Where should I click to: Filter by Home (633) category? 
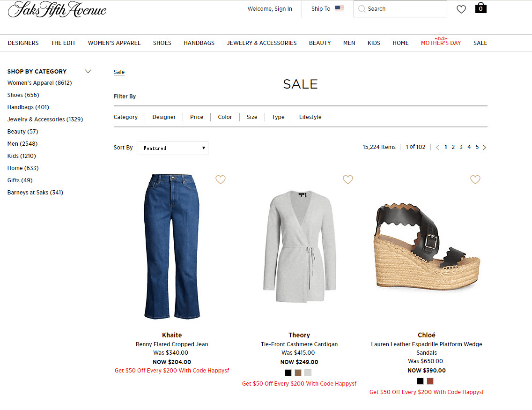23,168
